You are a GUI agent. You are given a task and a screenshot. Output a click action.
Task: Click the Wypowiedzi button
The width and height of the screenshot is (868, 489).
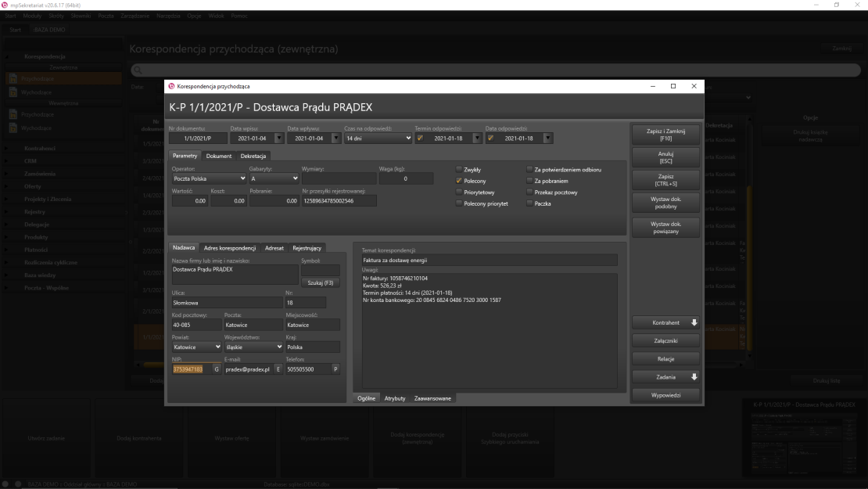pyautogui.click(x=665, y=395)
